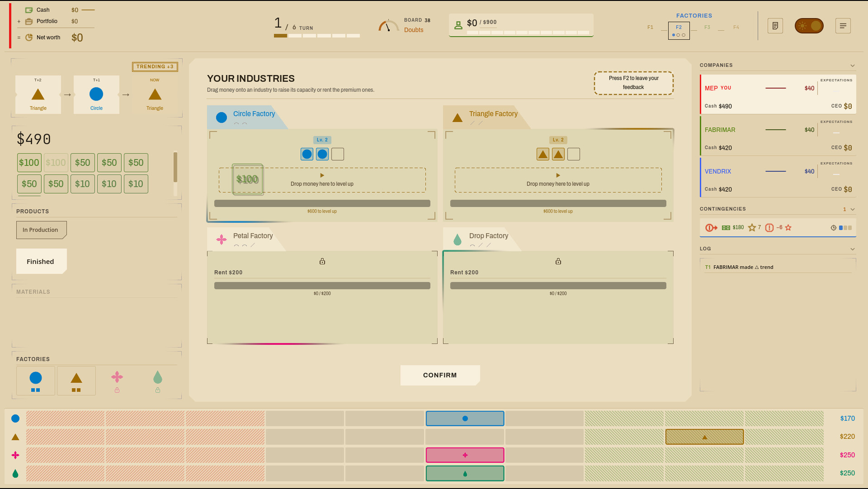The height and width of the screenshot is (489, 868).
Task: Click the empty third Triangle Factory capacity slot
Action: coord(574,154)
